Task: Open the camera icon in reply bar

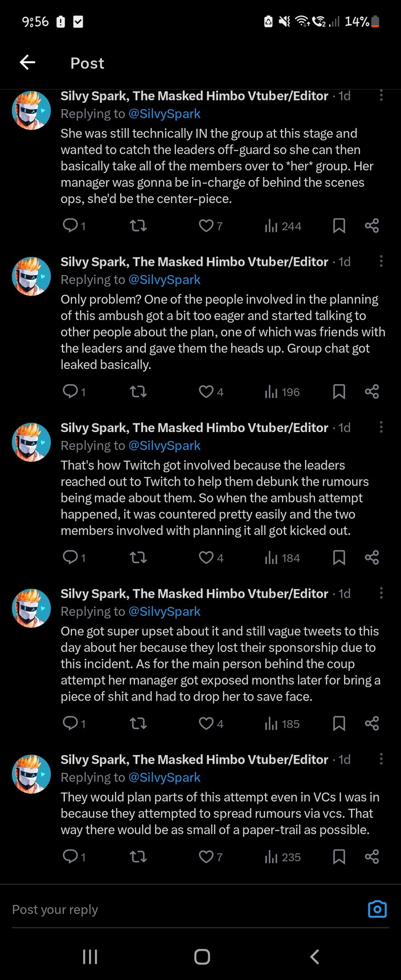Action: tap(377, 909)
